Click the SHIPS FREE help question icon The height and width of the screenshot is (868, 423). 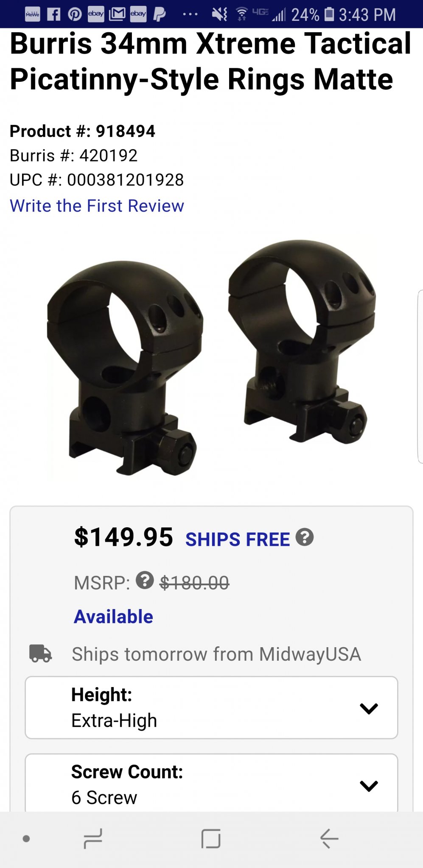tap(305, 537)
